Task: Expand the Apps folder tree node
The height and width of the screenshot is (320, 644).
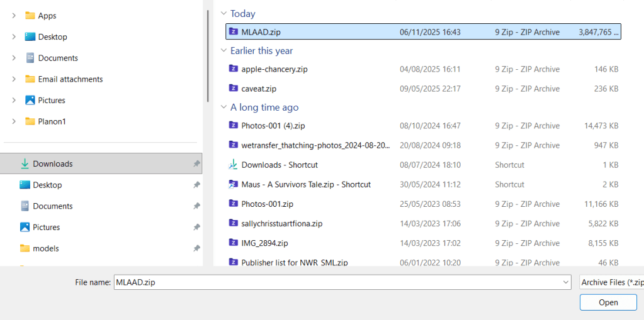Action: pyautogui.click(x=14, y=16)
